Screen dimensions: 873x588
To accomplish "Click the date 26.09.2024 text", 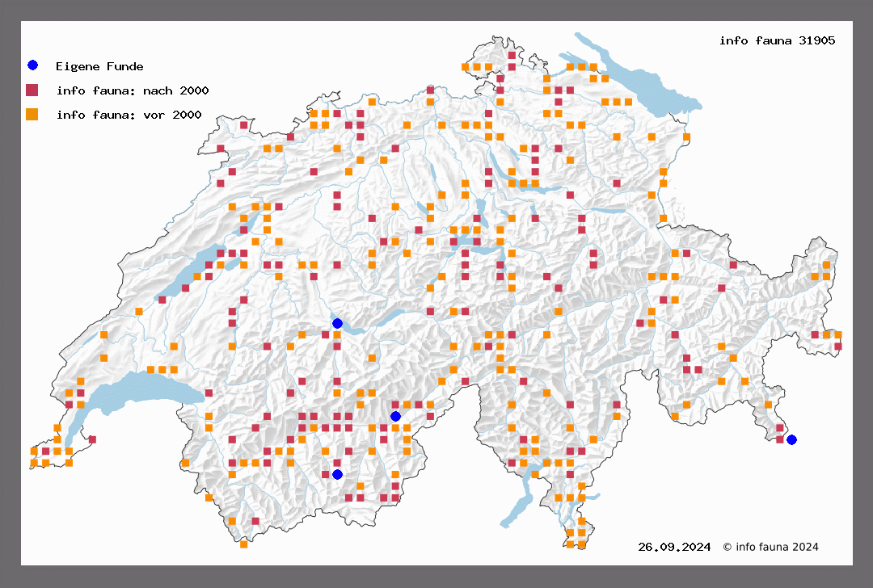I will pos(674,548).
